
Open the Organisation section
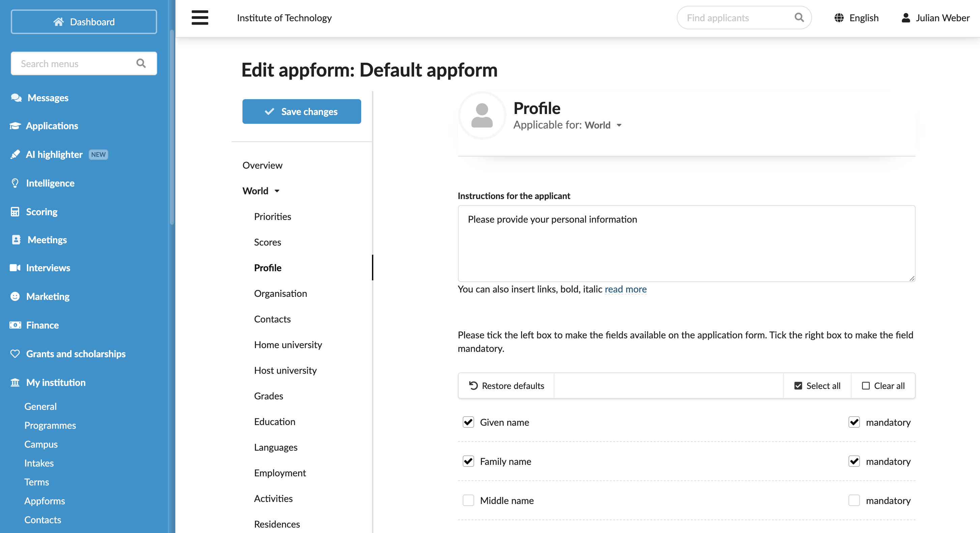(280, 293)
